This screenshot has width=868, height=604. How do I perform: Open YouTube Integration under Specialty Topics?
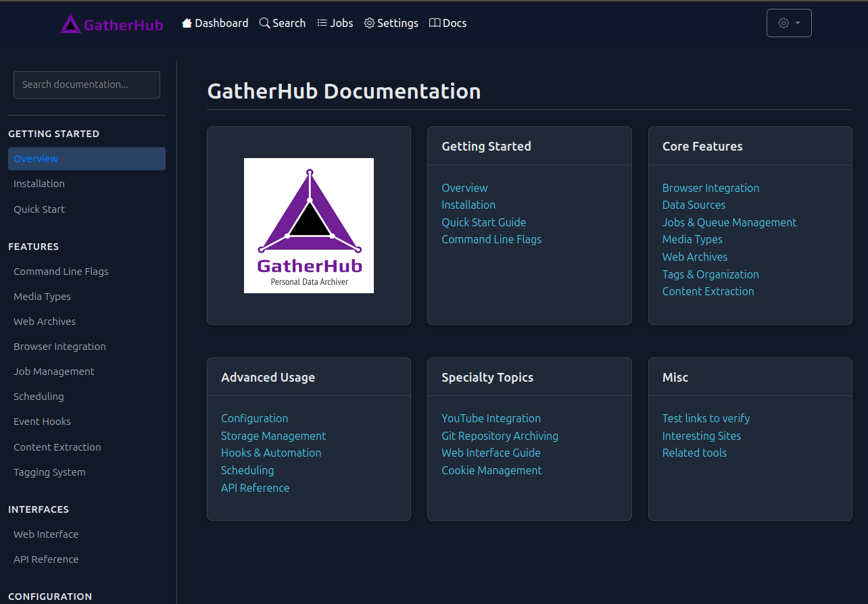point(491,418)
